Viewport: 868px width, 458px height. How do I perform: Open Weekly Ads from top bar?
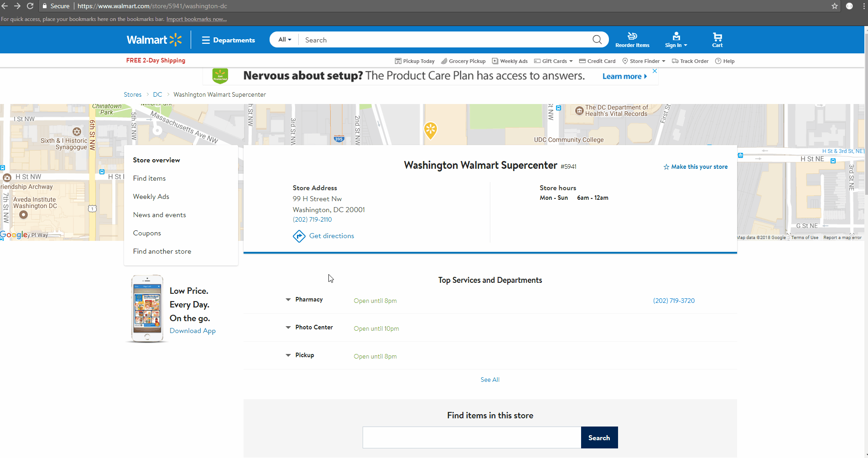[509, 61]
